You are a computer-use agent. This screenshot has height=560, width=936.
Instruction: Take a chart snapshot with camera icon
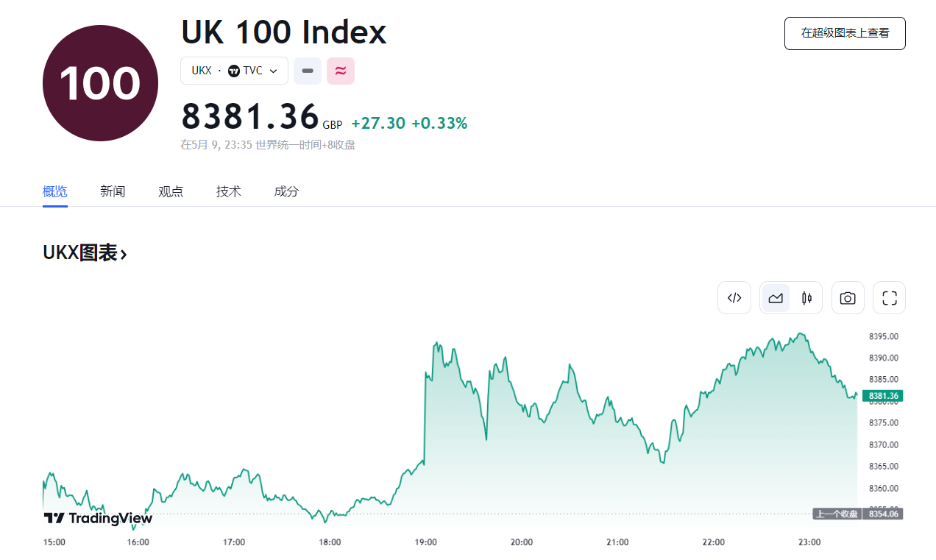click(x=848, y=298)
